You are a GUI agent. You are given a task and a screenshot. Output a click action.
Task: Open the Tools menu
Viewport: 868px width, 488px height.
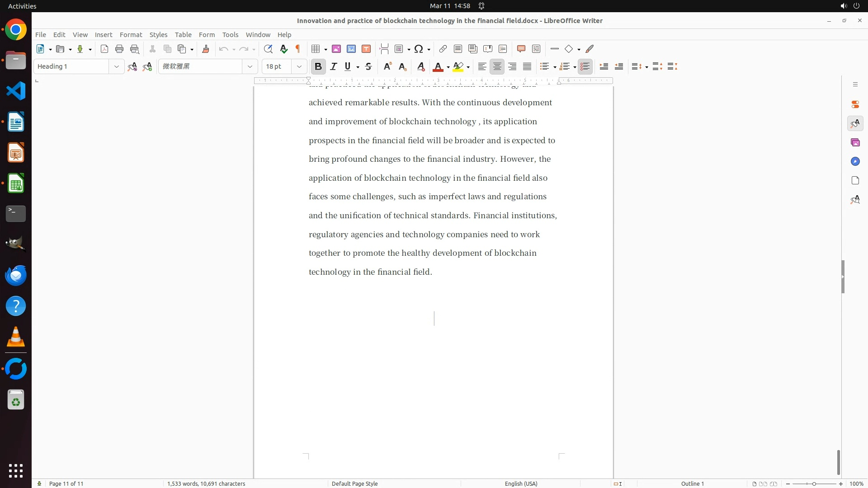coord(230,35)
